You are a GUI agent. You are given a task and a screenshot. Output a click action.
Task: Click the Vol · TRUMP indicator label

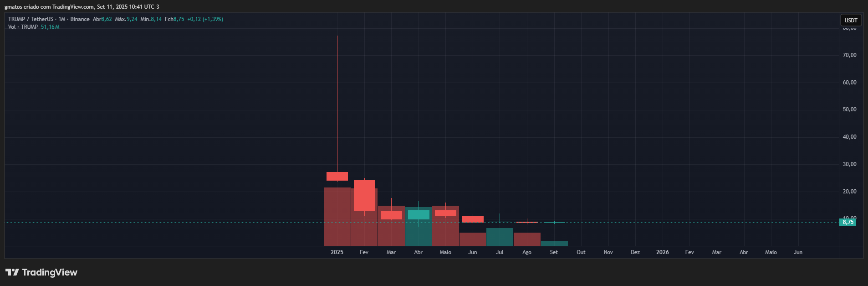pos(23,27)
